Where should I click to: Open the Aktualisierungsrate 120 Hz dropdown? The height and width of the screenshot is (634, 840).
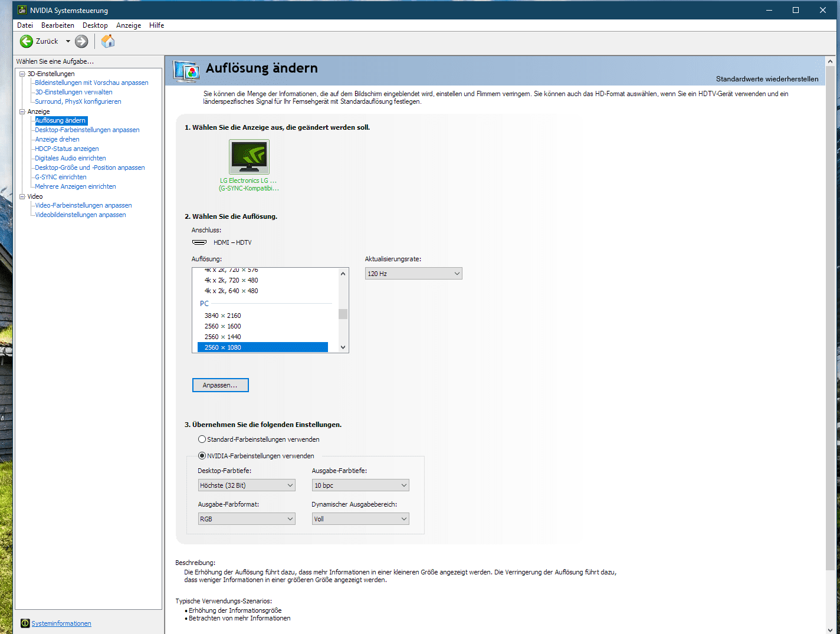click(x=414, y=274)
